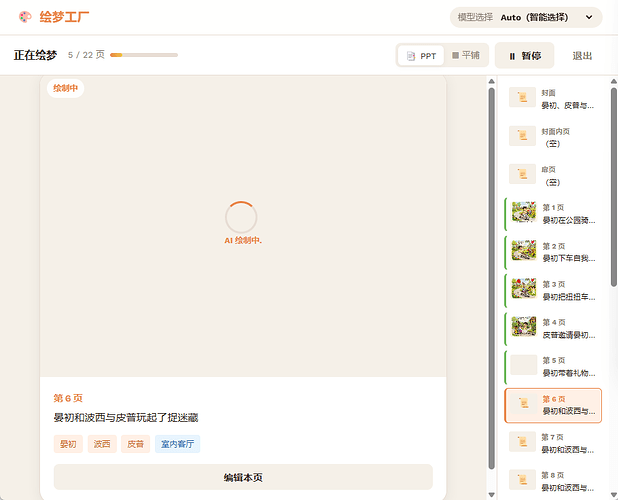Select the 皮普 character tag
618x500 pixels.
[136, 444]
